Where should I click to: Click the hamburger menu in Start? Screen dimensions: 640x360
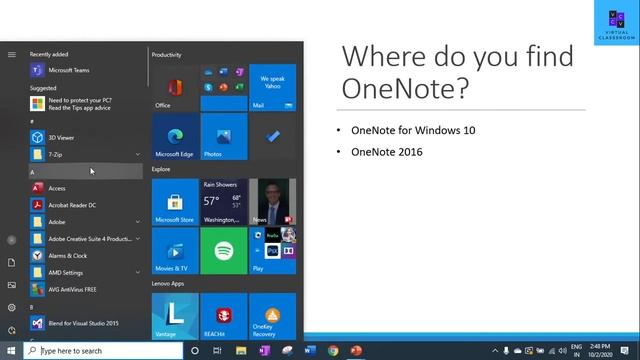coord(12,54)
